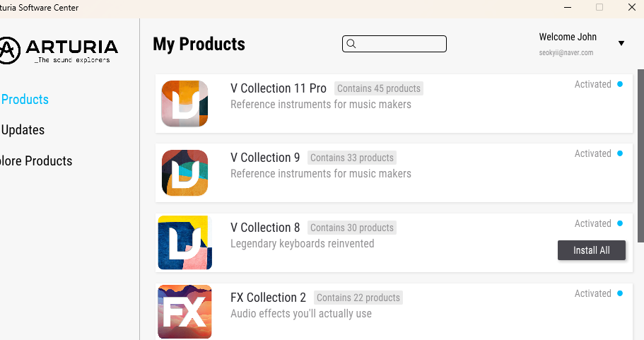The image size is (644, 340).
Task: Focus the product search field
Action: 401,44
